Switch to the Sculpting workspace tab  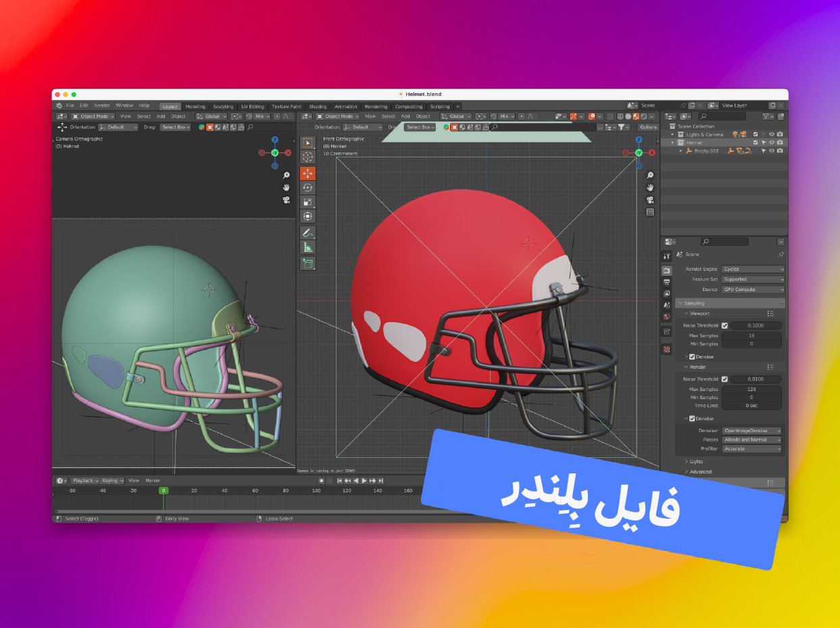coord(223,107)
